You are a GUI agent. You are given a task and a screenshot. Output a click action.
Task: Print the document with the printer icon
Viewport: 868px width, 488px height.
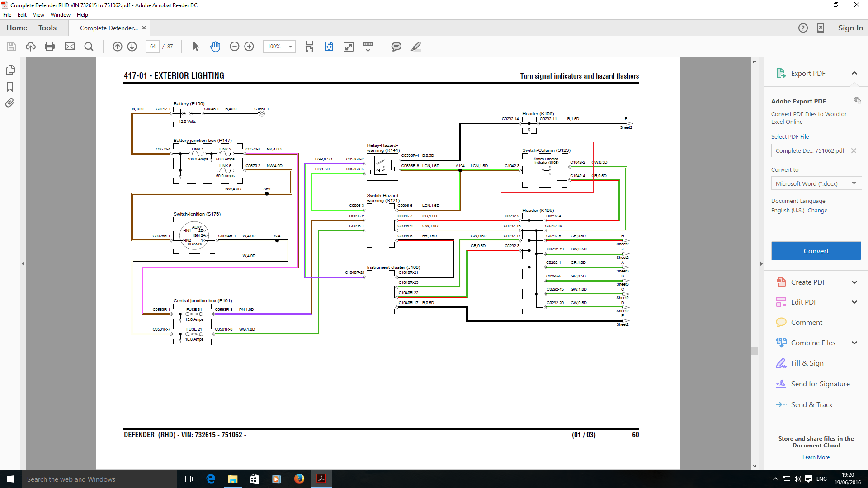click(x=50, y=47)
